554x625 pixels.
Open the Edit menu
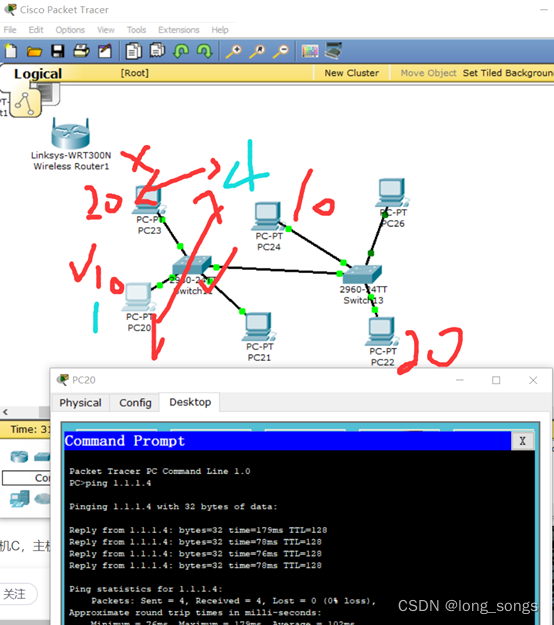click(x=36, y=30)
